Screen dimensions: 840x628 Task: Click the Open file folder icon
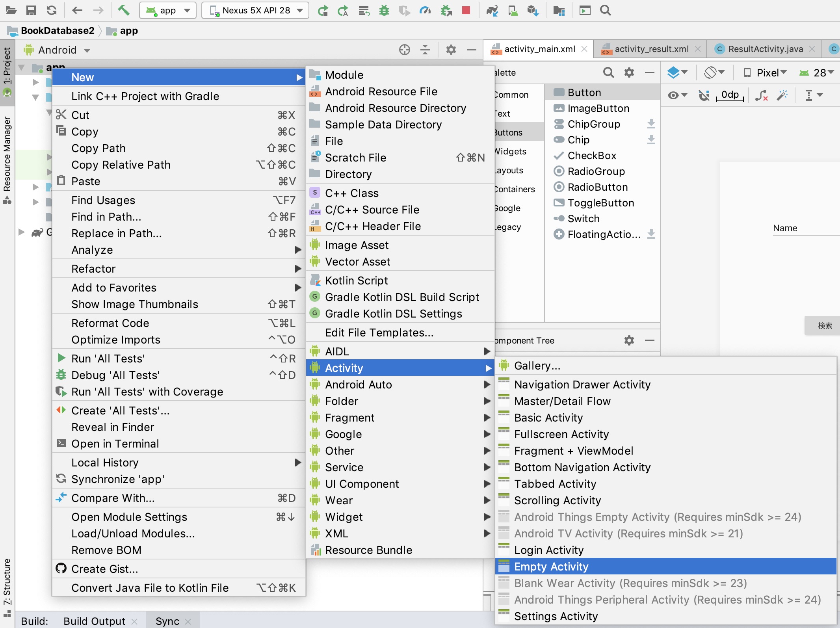coord(11,10)
